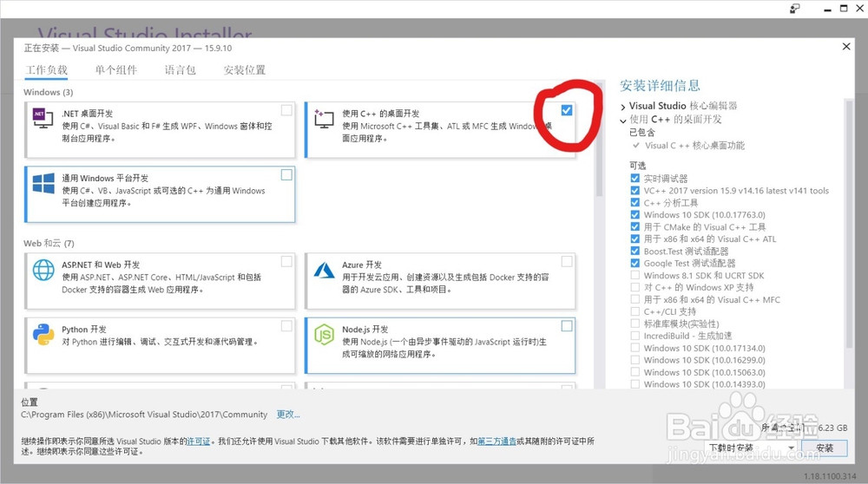The width and height of the screenshot is (868, 484).
Task: Switch to 安装位置 tab
Action: (244, 70)
